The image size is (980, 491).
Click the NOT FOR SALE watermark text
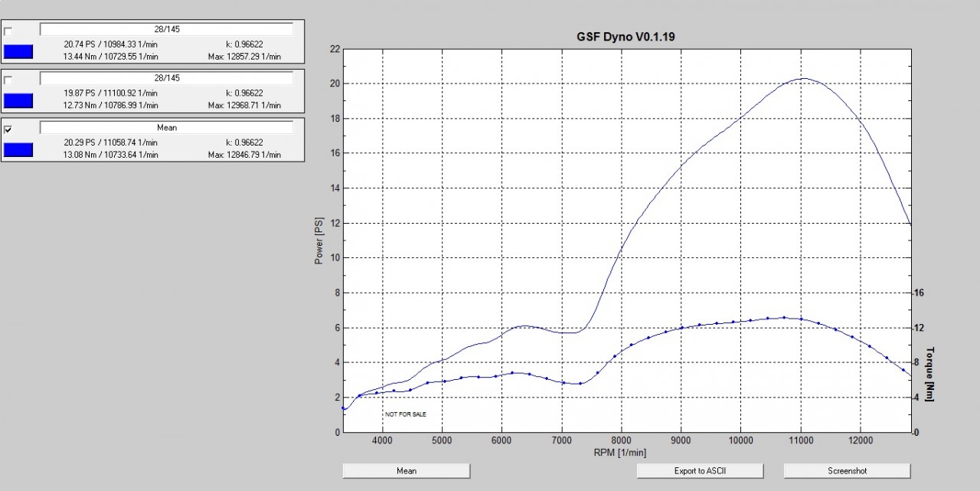pyautogui.click(x=406, y=414)
